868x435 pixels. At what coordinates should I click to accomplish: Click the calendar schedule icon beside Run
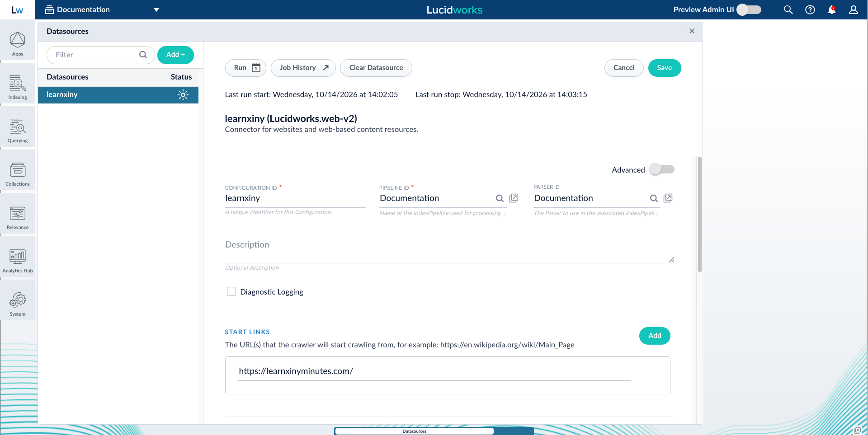pyautogui.click(x=256, y=68)
